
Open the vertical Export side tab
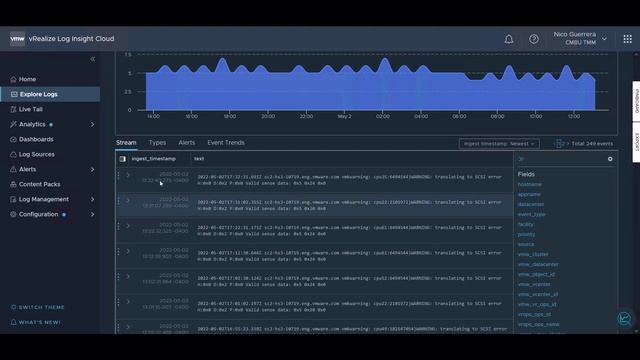pyautogui.click(x=636, y=142)
